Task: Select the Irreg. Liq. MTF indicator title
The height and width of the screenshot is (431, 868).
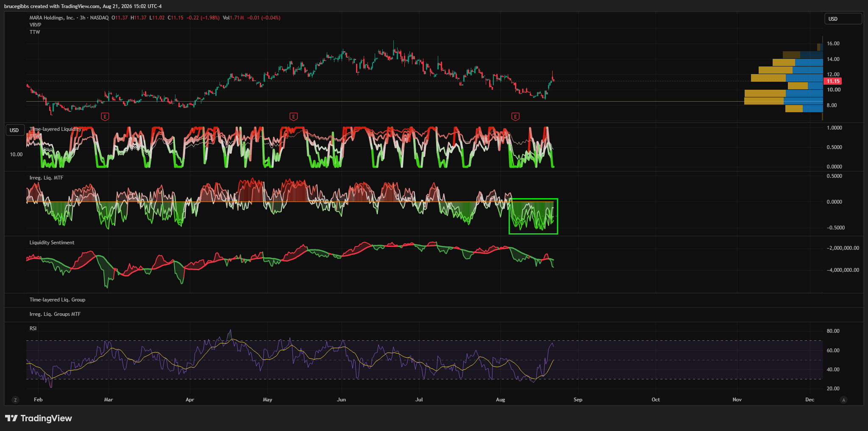Action: coord(46,178)
